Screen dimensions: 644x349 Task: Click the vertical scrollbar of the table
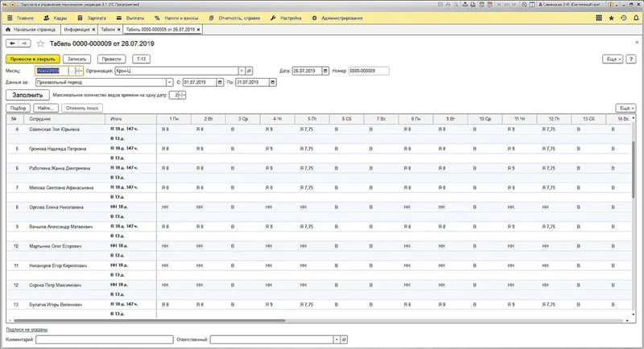coord(633,169)
